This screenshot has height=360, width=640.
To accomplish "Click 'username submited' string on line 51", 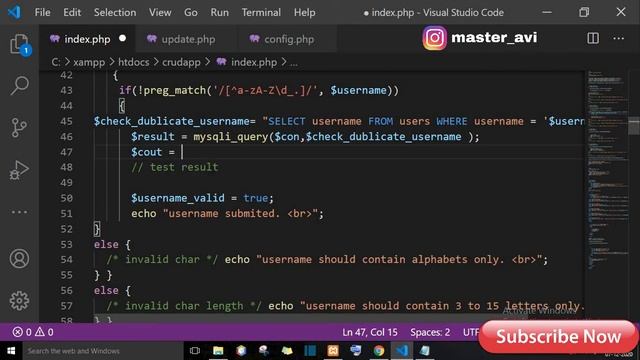I will click(222, 213).
